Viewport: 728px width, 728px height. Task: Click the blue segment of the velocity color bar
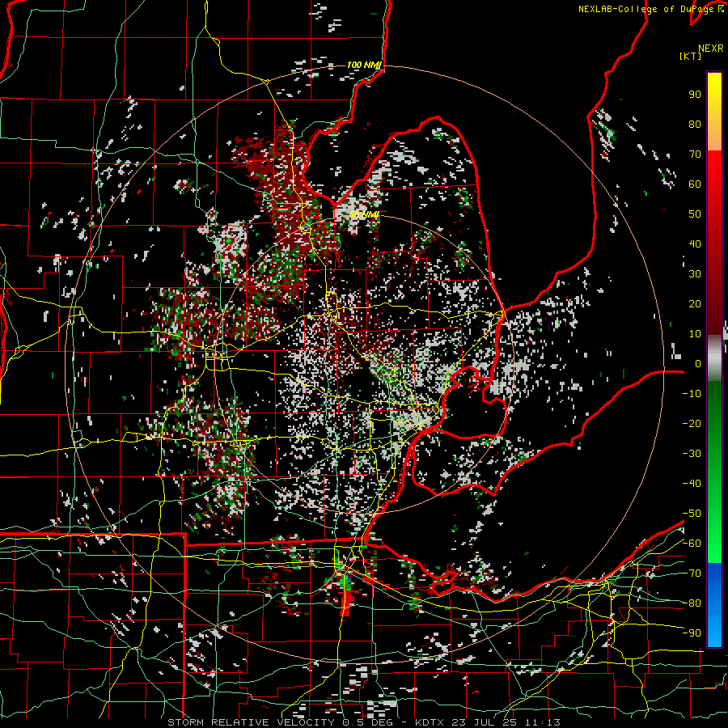(714, 605)
